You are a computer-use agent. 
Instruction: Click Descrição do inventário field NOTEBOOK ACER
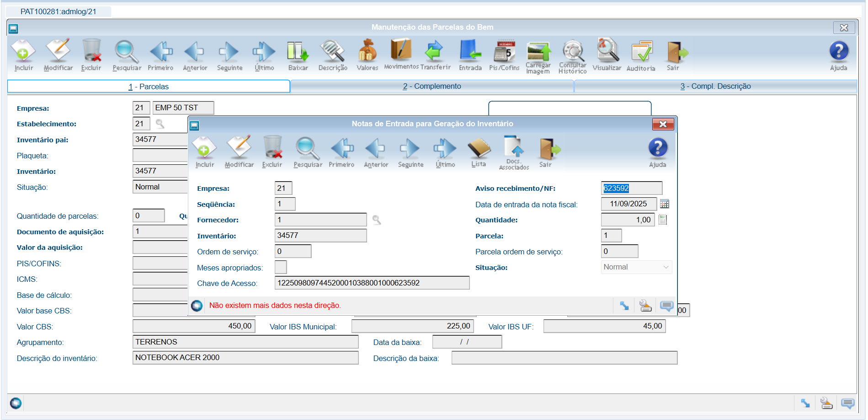245,358
